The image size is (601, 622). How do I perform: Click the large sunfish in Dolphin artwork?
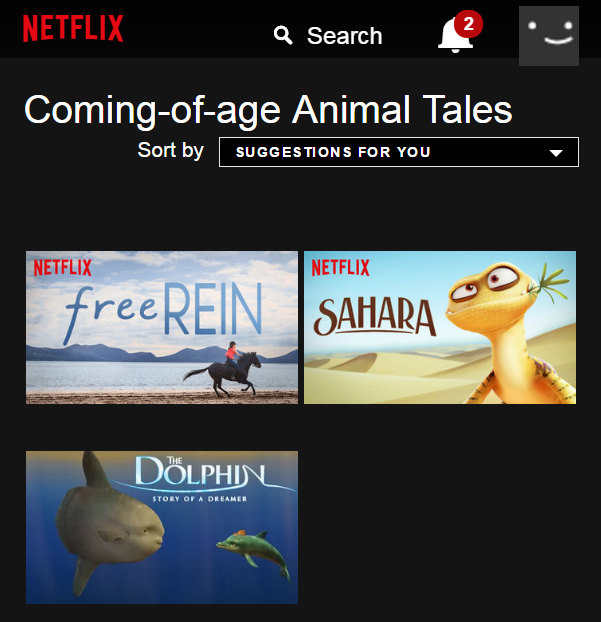click(x=108, y=524)
